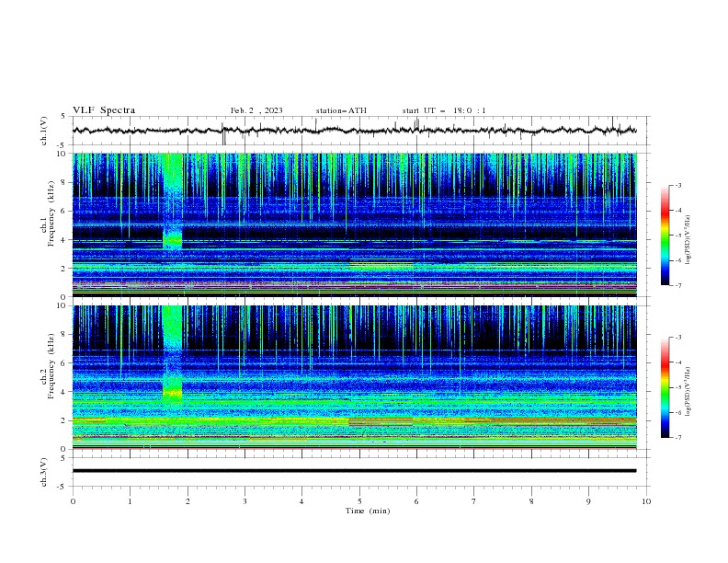Click the ch.1 spectrogram color scale bar
The image size is (728, 563).
click(665, 236)
